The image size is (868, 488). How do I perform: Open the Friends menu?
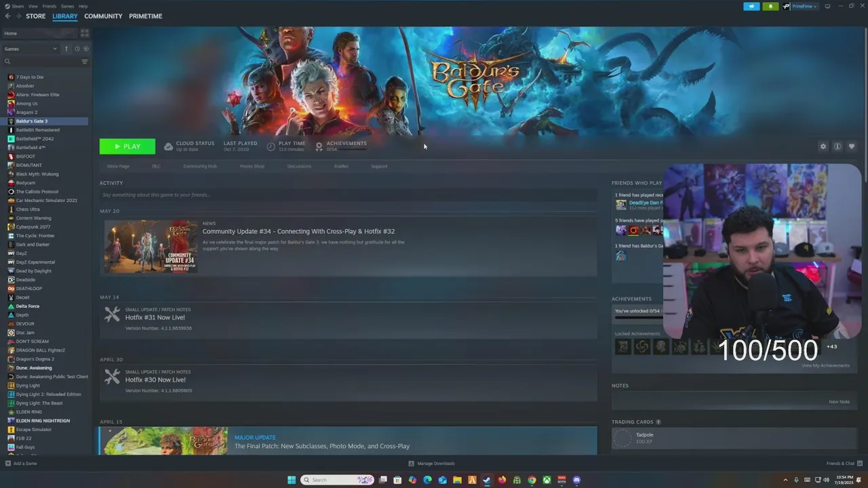(x=50, y=6)
